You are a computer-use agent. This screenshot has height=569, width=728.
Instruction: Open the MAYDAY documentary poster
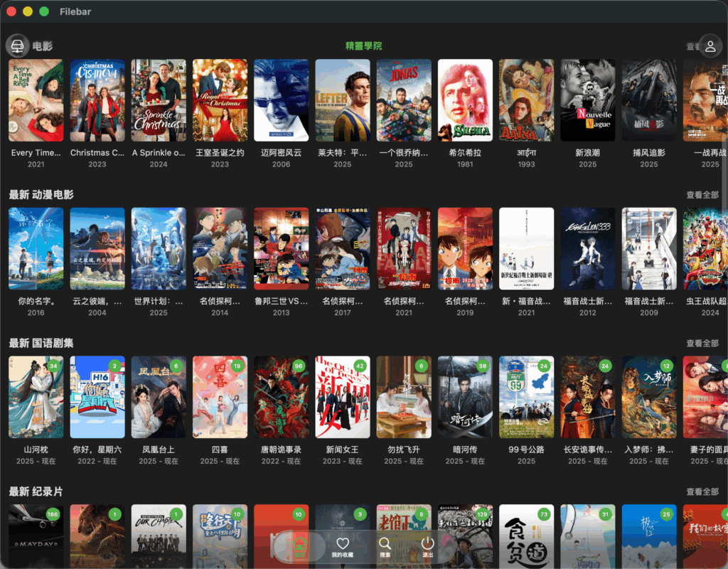point(36,536)
